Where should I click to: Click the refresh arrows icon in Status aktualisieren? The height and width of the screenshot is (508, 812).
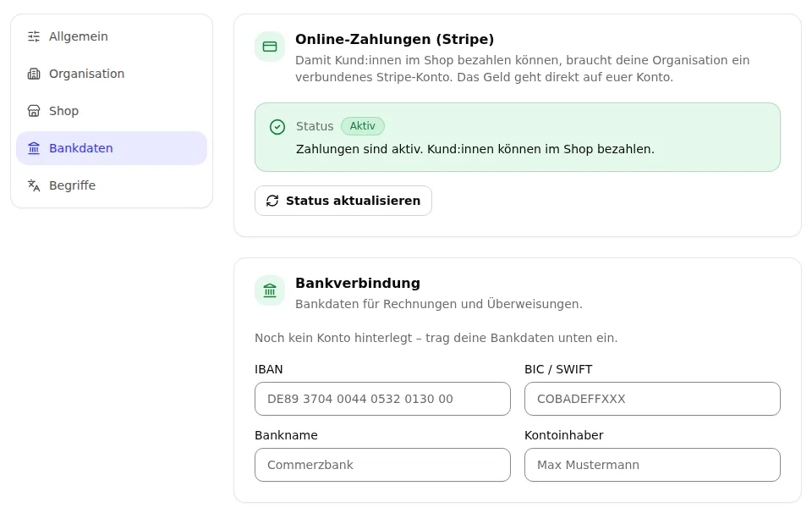point(272,201)
